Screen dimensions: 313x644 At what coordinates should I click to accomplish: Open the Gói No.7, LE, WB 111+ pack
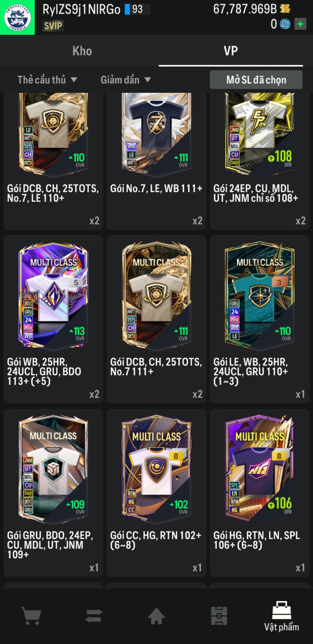(156, 161)
